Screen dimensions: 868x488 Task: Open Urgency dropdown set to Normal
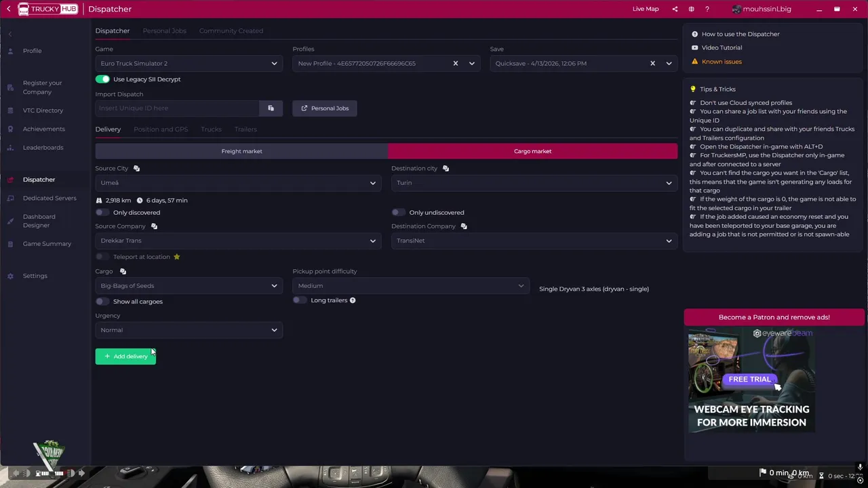pos(189,330)
